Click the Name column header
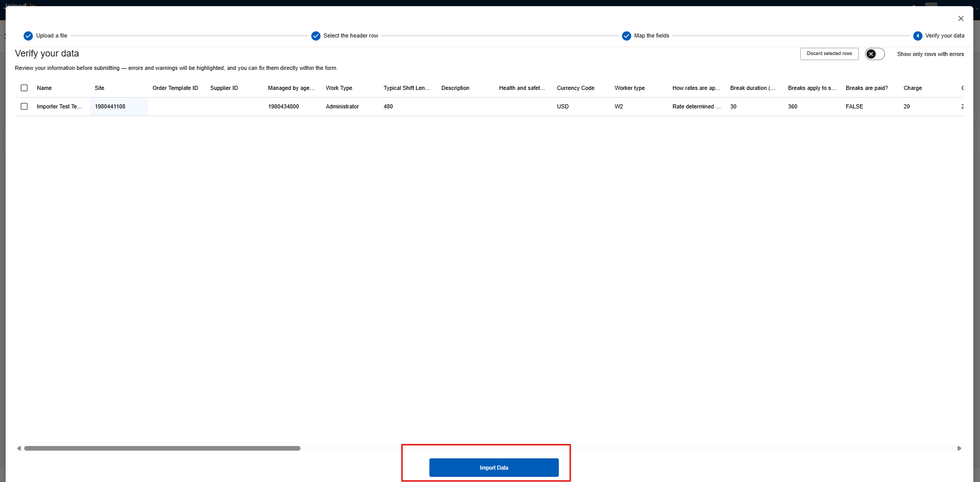Screen dimensions: 980x482 tap(44, 88)
